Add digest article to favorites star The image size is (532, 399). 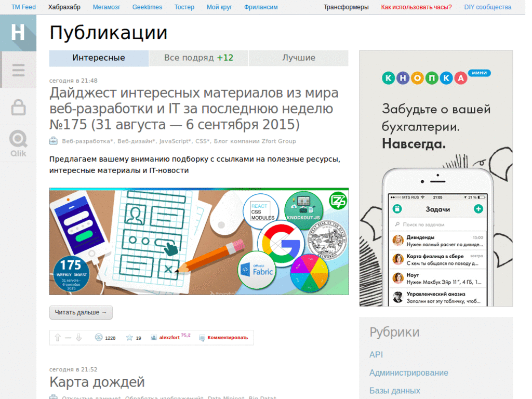(129, 338)
